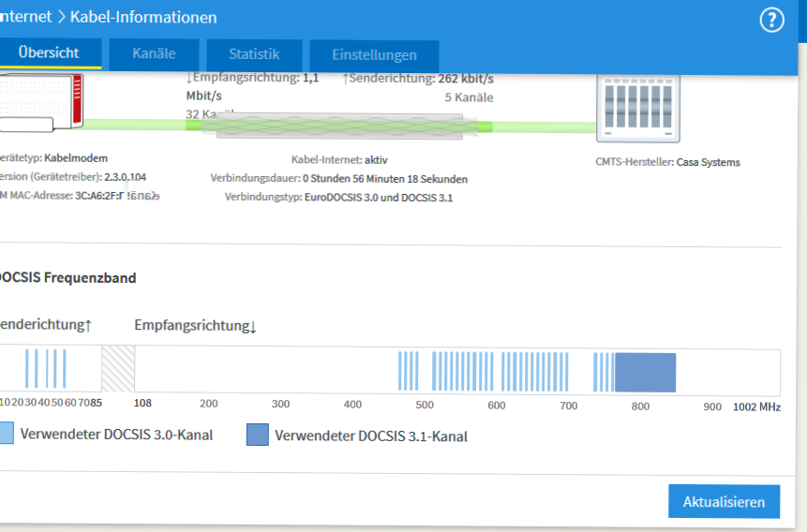Image resolution: width=807 pixels, height=532 pixels.
Task: Open the Statistik tab
Action: [x=254, y=54]
